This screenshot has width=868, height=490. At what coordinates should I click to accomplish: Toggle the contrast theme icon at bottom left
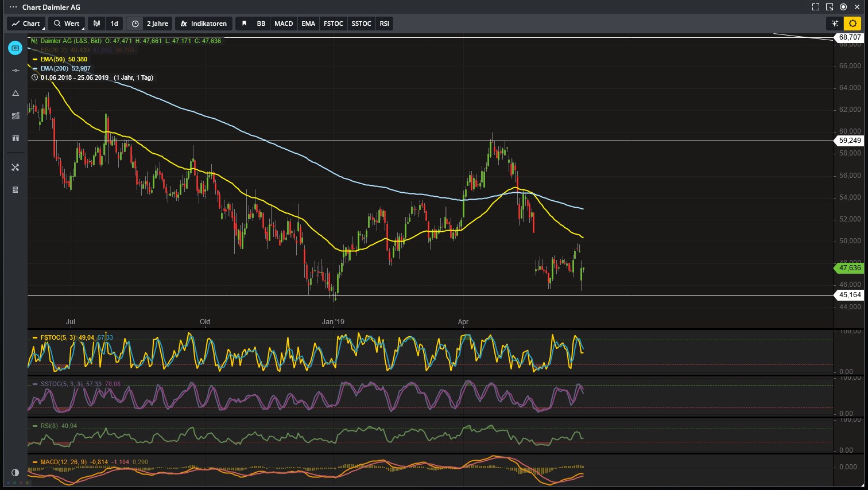(15, 472)
